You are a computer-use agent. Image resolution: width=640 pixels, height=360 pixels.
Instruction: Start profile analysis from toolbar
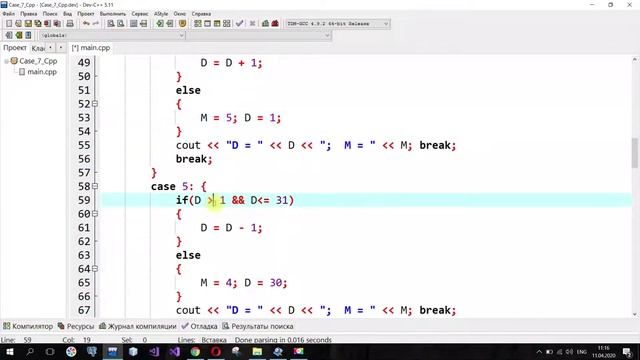(265, 24)
